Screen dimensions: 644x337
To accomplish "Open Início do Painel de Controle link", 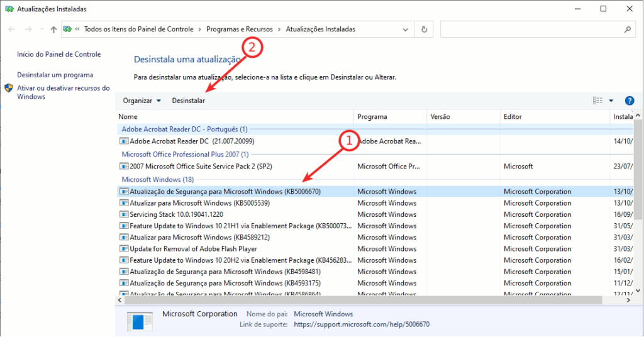I will (58, 54).
